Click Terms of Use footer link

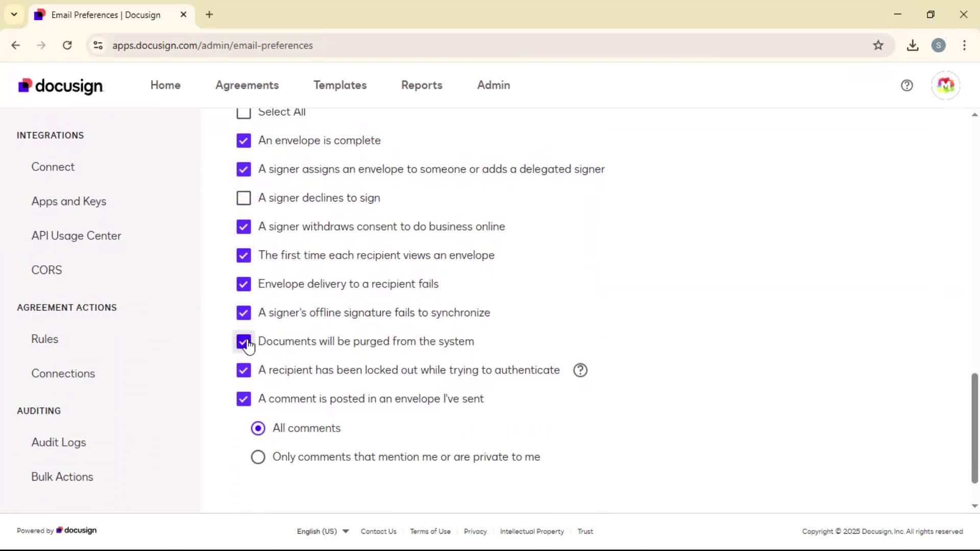click(430, 531)
